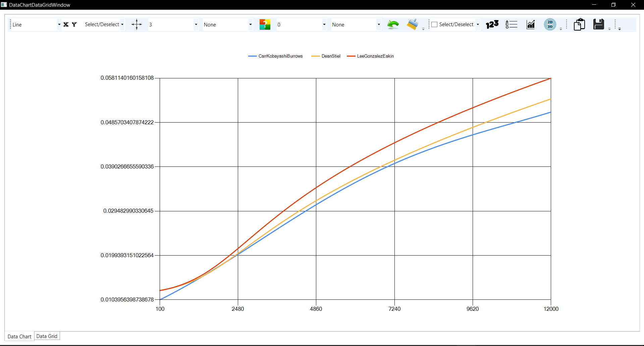Expand the dropdown showing value 3
The width and height of the screenshot is (644, 346).
196,24
